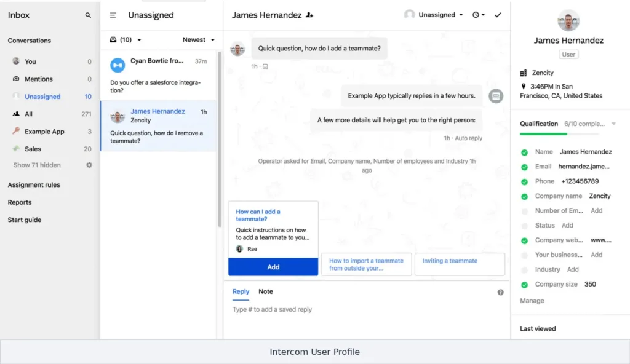
Task: Expand the Qualification section arrow
Action: 613,124
